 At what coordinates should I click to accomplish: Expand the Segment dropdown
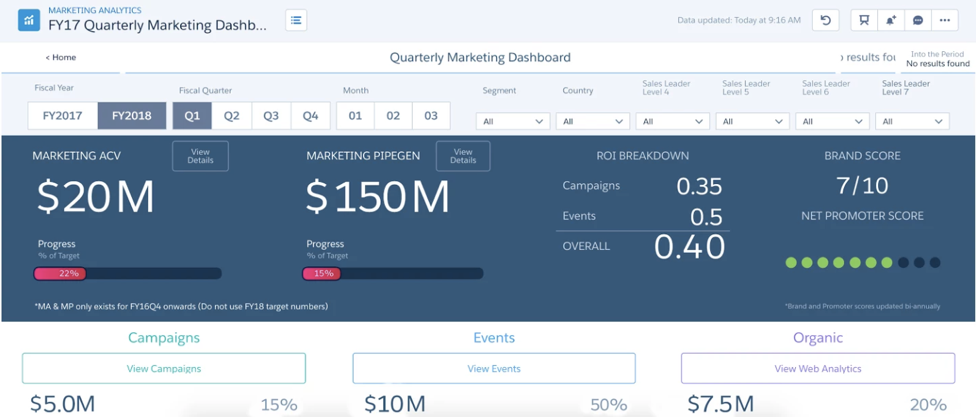(x=513, y=122)
